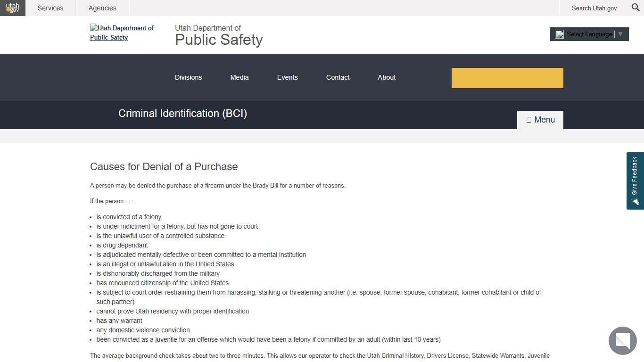Image resolution: width=644 pixels, height=362 pixels.
Task: Open the Select Language dropdown
Action: [x=589, y=34]
